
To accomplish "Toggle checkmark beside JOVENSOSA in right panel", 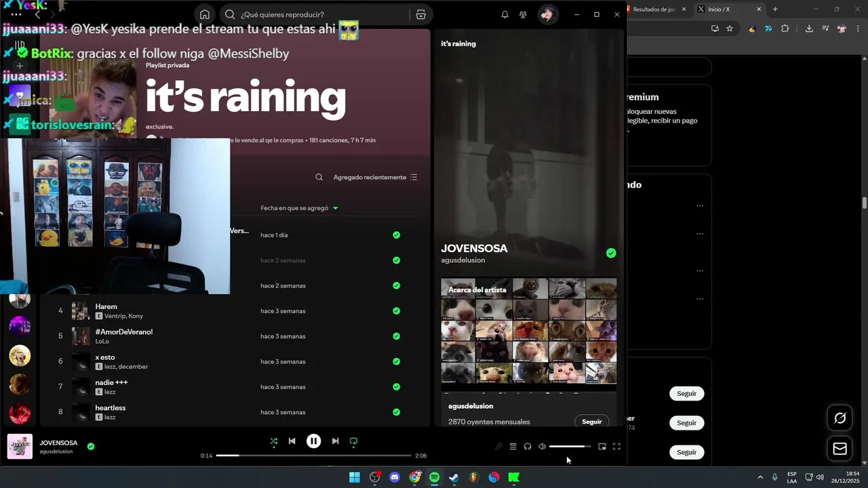I will point(611,253).
